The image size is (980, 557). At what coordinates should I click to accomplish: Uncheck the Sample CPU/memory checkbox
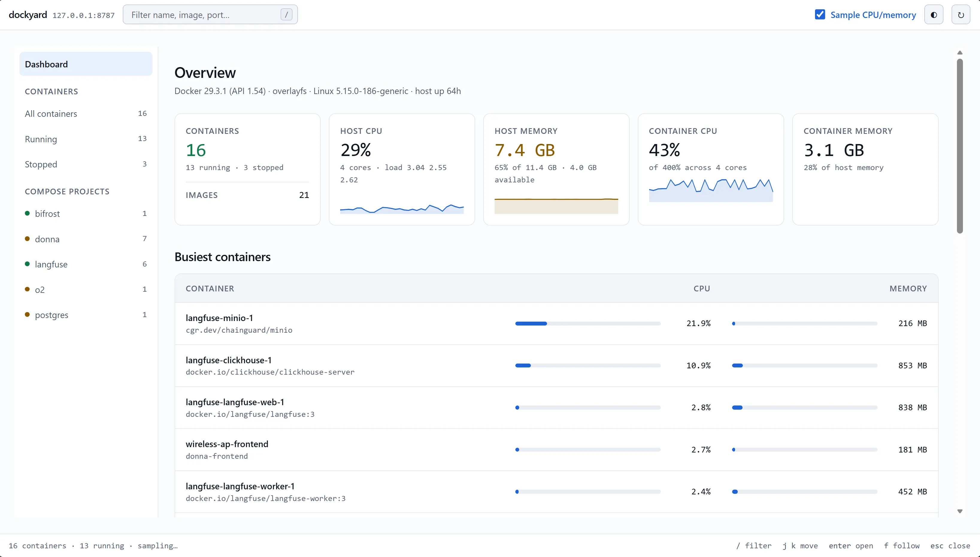coord(820,15)
